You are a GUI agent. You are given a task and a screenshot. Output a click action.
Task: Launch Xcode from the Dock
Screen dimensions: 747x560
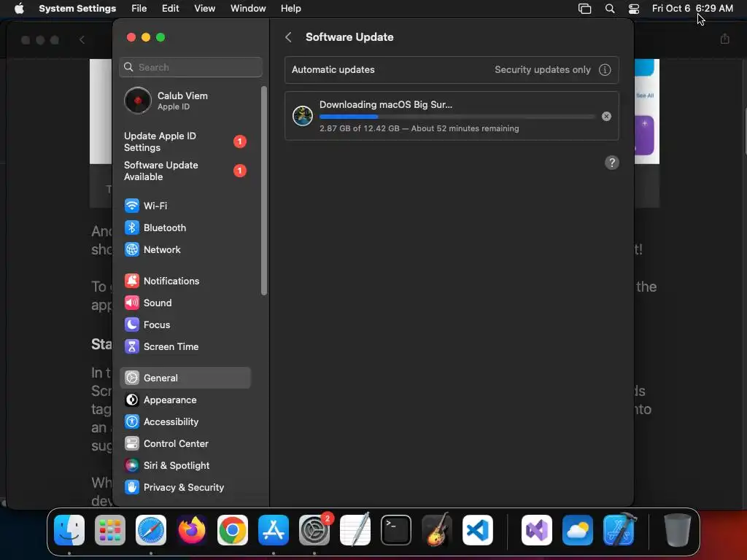[x=619, y=530]
